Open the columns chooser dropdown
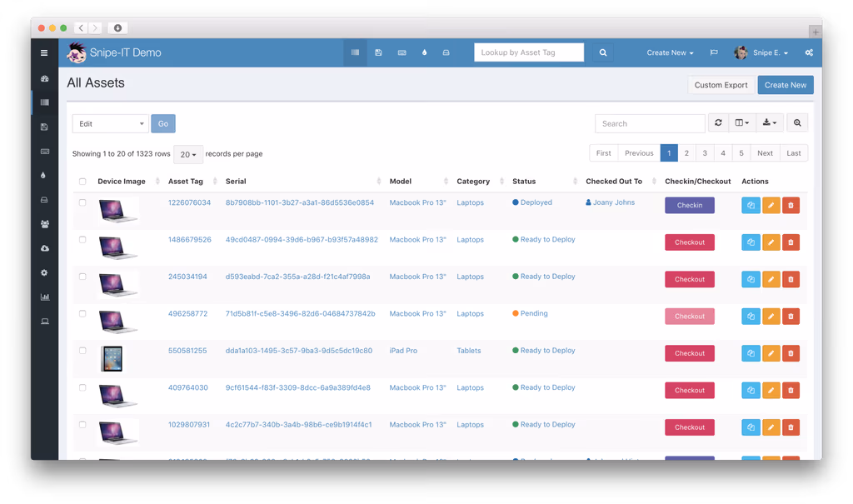 (742, 123)
